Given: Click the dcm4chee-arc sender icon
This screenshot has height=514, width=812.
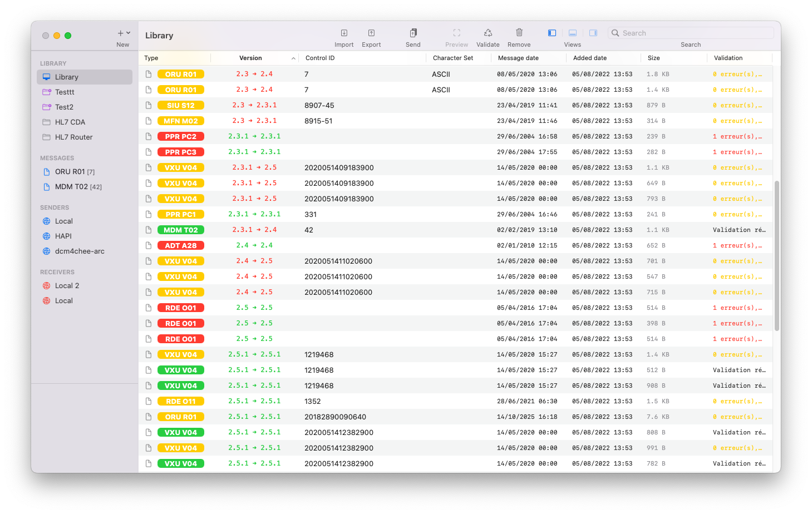Looking at the screenshot, I should coord(47,251).
